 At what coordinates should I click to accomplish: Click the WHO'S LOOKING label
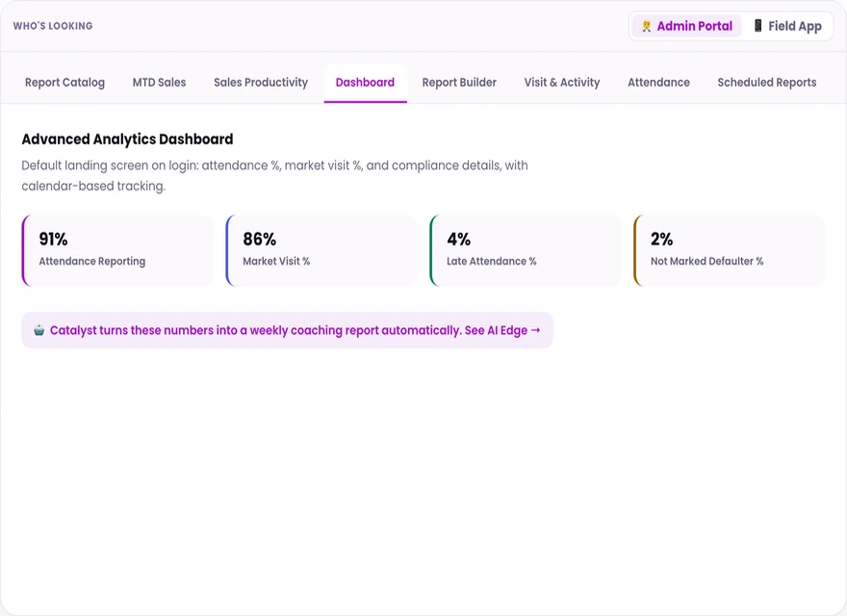pos(53,26)
